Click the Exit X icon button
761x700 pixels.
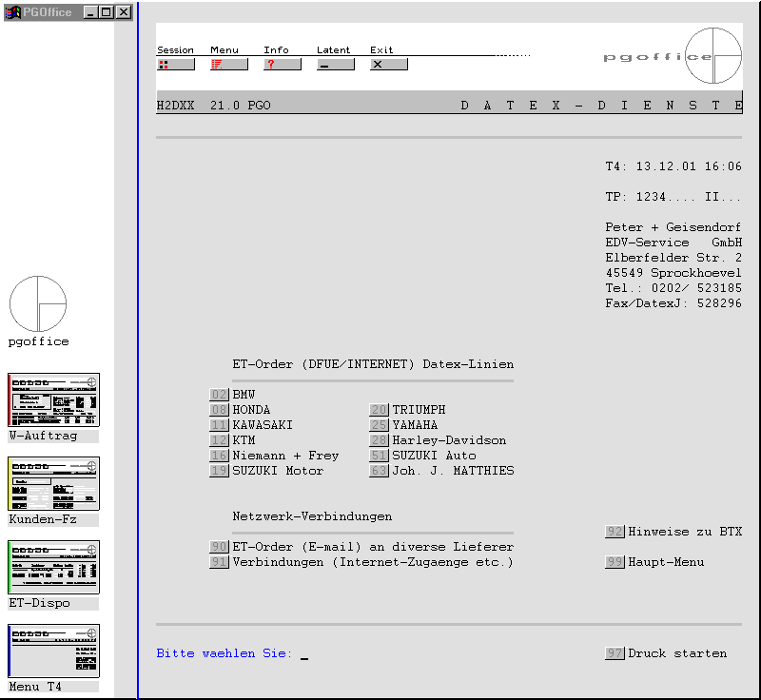388,65
